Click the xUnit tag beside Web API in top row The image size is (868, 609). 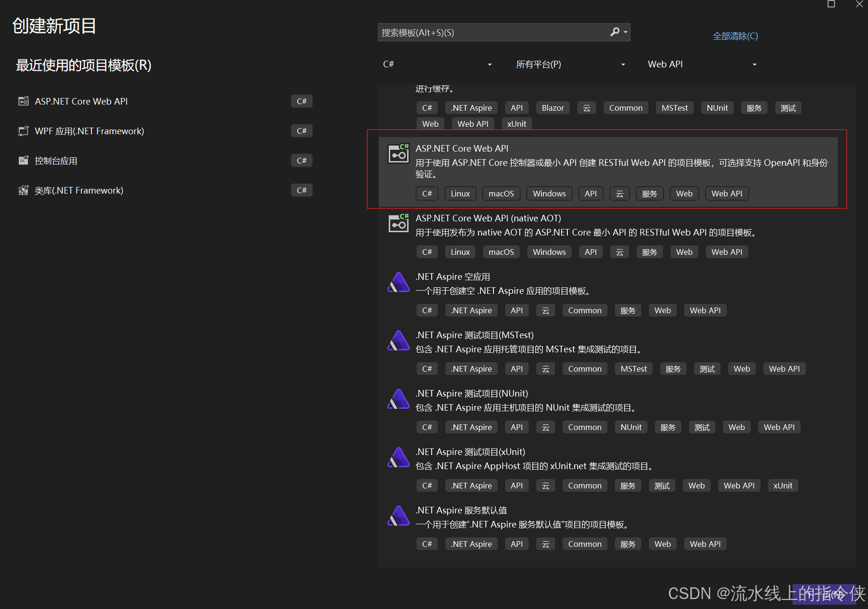(x=516, y=124)
